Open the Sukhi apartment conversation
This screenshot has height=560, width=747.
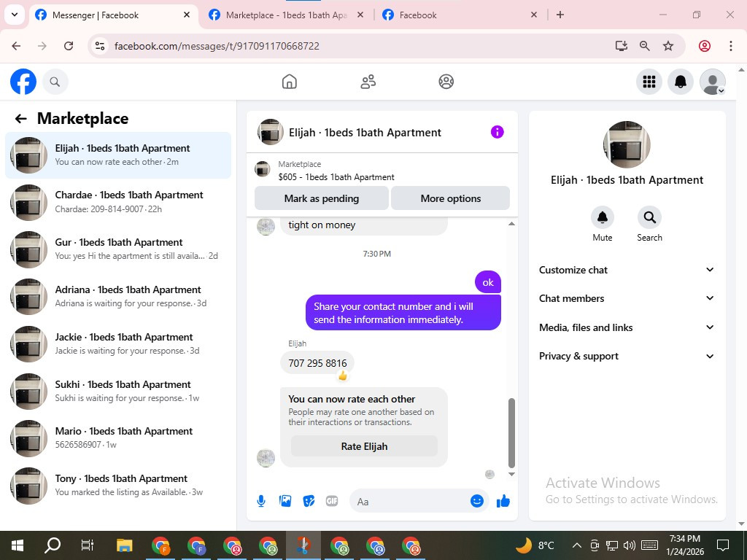point(118,391)
